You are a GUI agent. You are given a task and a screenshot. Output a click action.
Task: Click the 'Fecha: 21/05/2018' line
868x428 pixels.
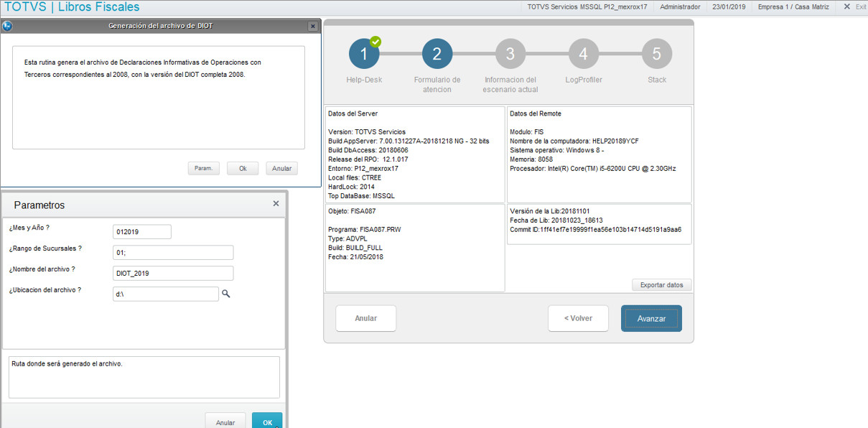tap(355, 257)
